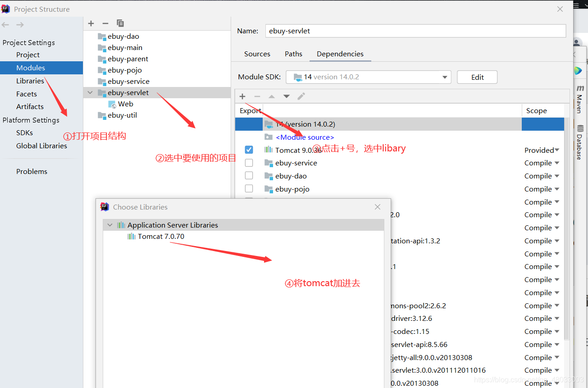This screenshot has width=588, height=388.
Task: Toggle export checkbox for ebuy-pojo dependency
Action: point(249,189)
